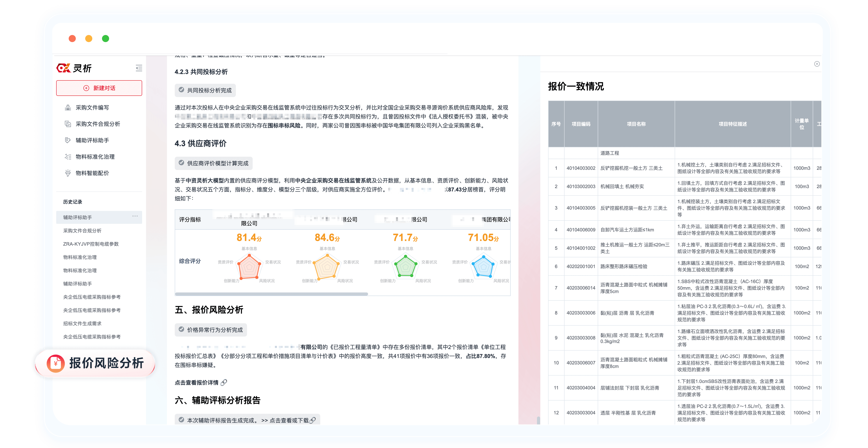Image resolution: width=868 pixels, height=448 pixels.
Task: Click the 81.4分 score radar chart
Action: coord(249,266)
